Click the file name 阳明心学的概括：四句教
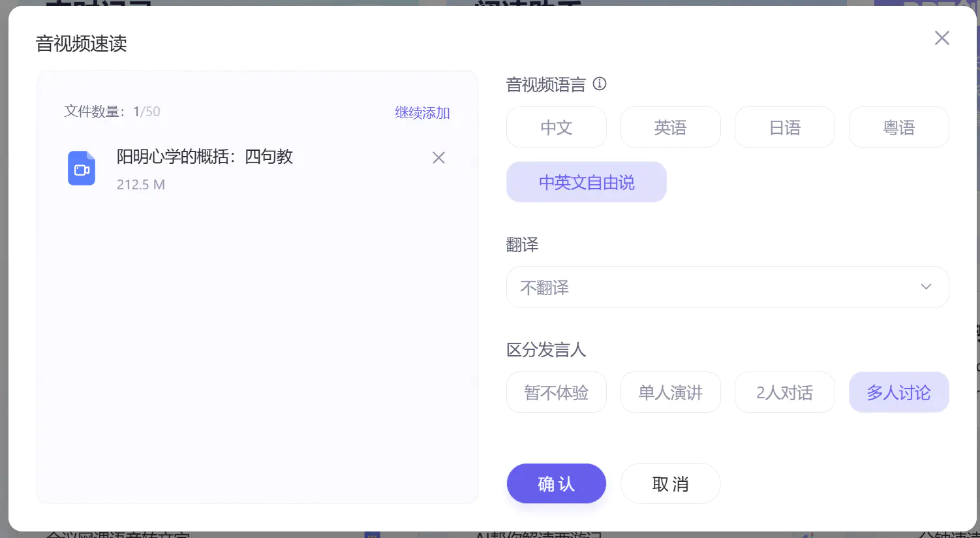 click(205, 157)
